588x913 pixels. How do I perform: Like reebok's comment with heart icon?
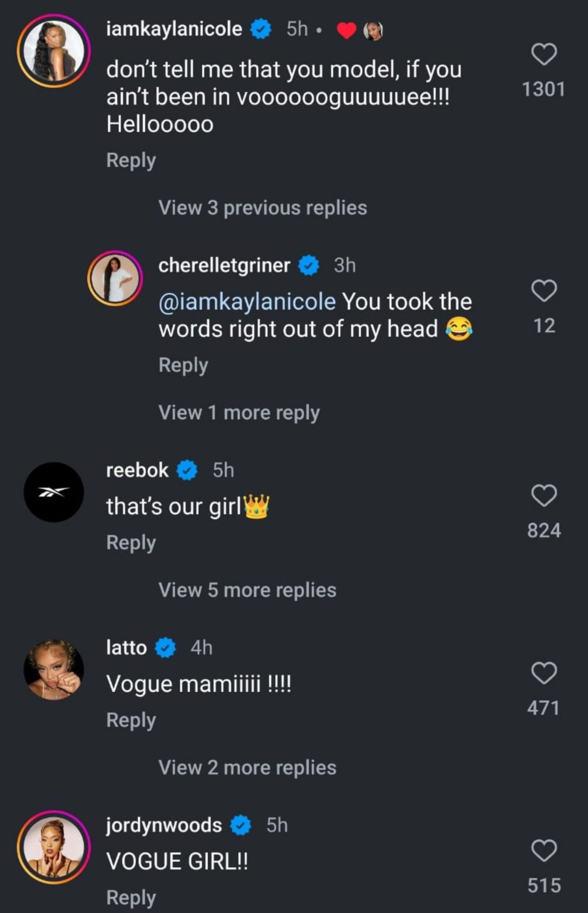pyautogui.click(x=544, y=496)
